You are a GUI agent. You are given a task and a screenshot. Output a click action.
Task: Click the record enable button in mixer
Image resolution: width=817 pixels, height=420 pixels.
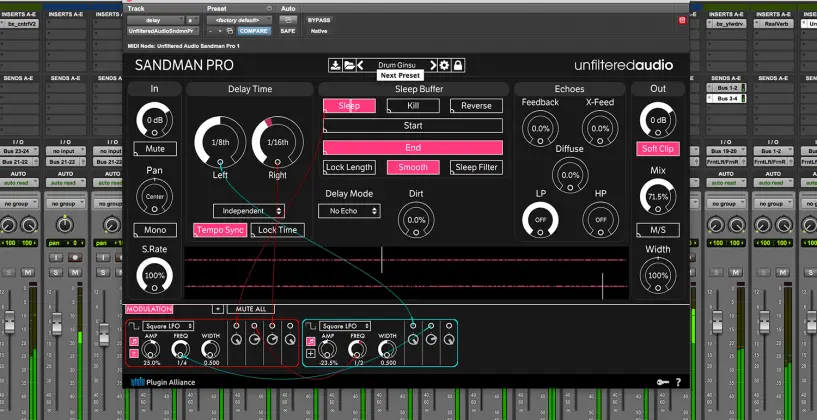click(76, 257)
